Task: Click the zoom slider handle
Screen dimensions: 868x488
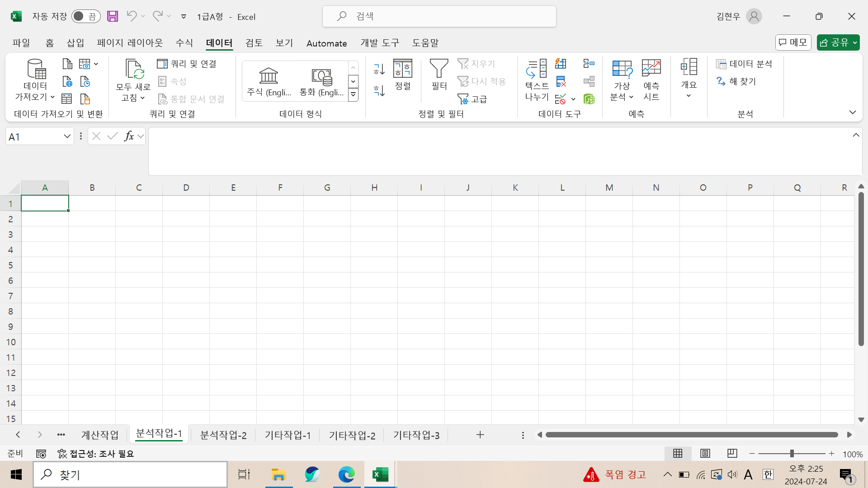Action: (x=792, y=454)
